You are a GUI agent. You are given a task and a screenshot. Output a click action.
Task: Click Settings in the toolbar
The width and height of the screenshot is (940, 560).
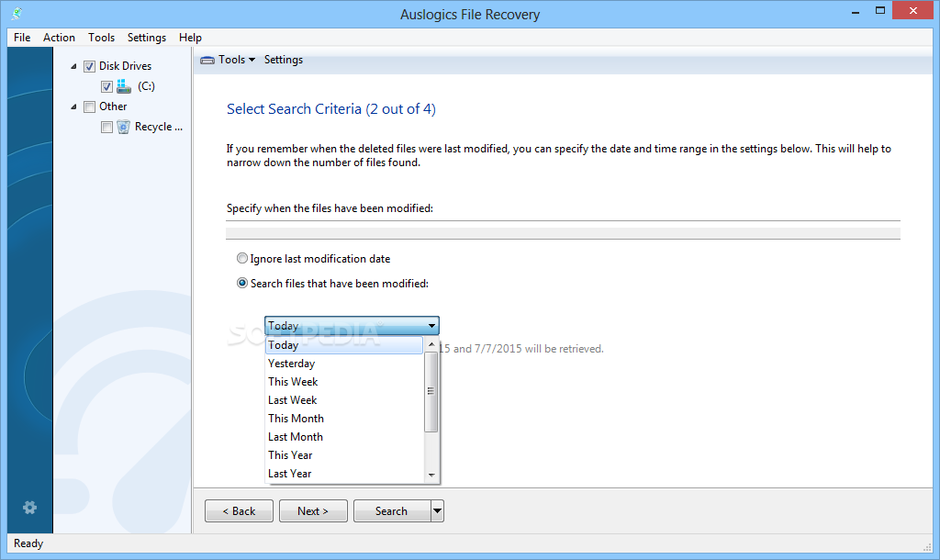coord(284,60)
